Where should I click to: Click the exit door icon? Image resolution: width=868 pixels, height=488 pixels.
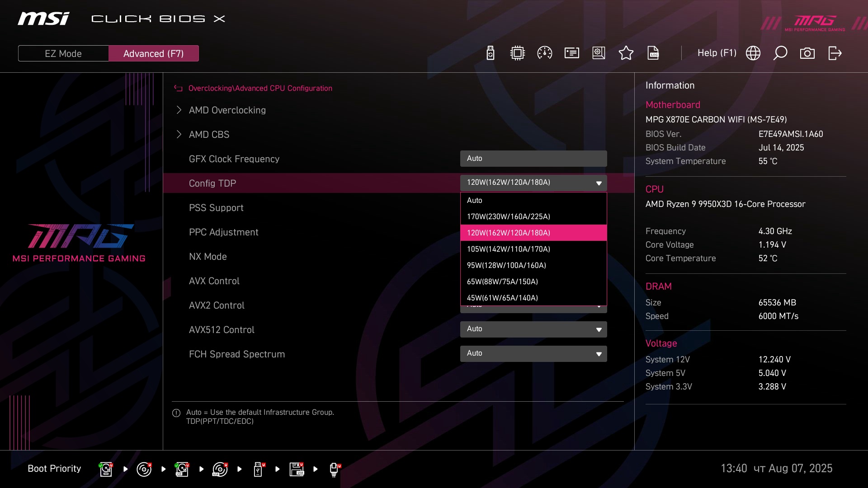pos(835,53)
